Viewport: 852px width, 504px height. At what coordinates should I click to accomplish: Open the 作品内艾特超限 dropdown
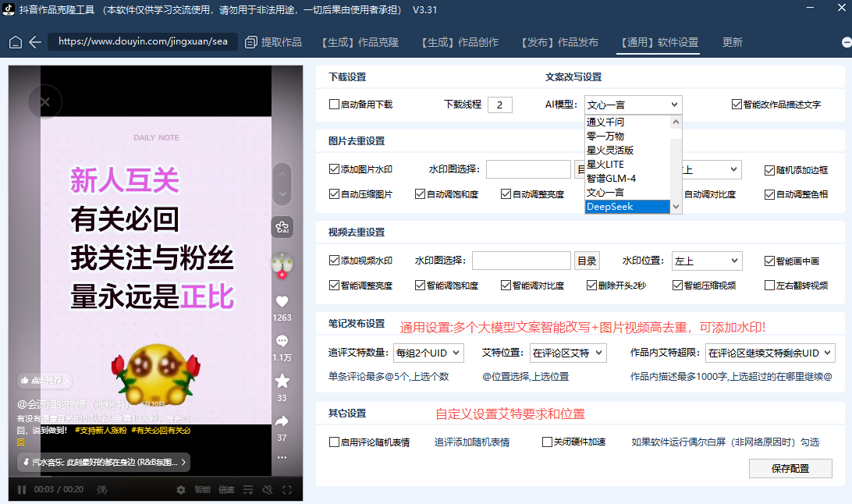[770, 353]
